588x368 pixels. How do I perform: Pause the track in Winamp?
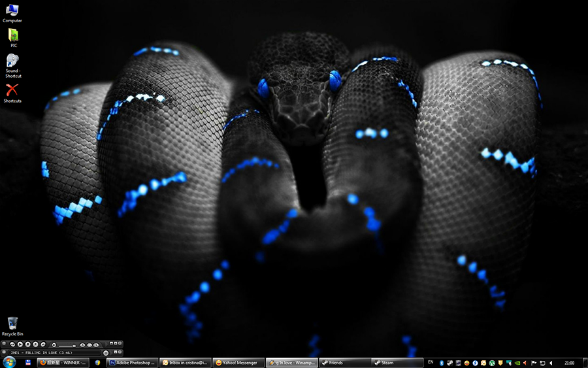(27, 344)
